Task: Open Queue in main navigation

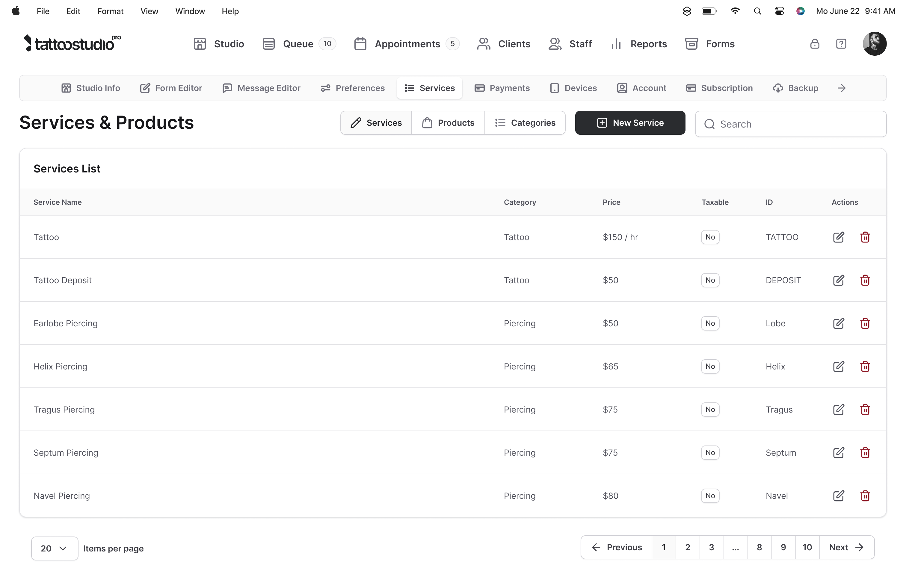Action: [x=299, y=44]
